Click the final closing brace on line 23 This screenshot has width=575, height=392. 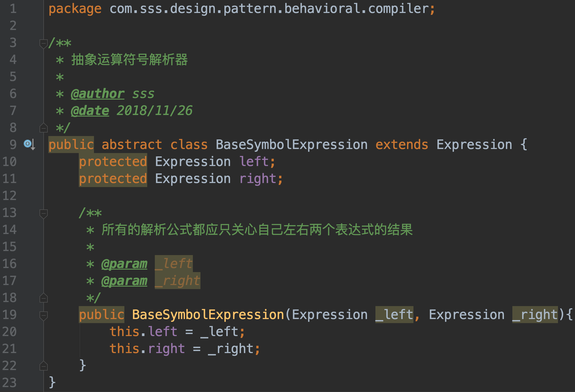(x=52, y=382)
